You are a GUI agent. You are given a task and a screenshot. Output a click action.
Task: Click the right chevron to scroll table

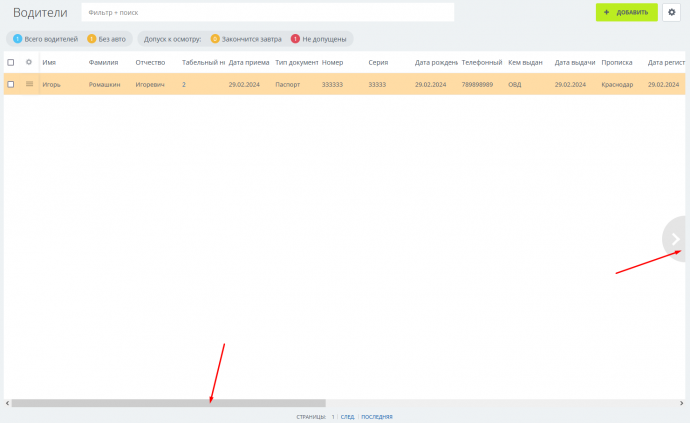pos(675,239)
